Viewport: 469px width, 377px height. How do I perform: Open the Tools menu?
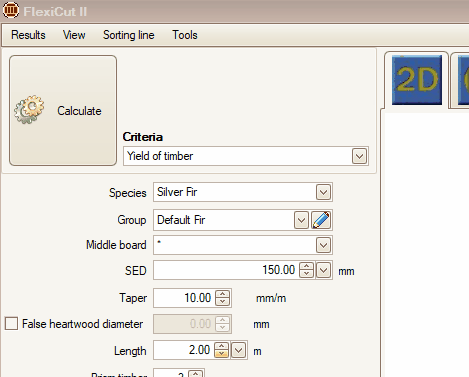point(185,35)
